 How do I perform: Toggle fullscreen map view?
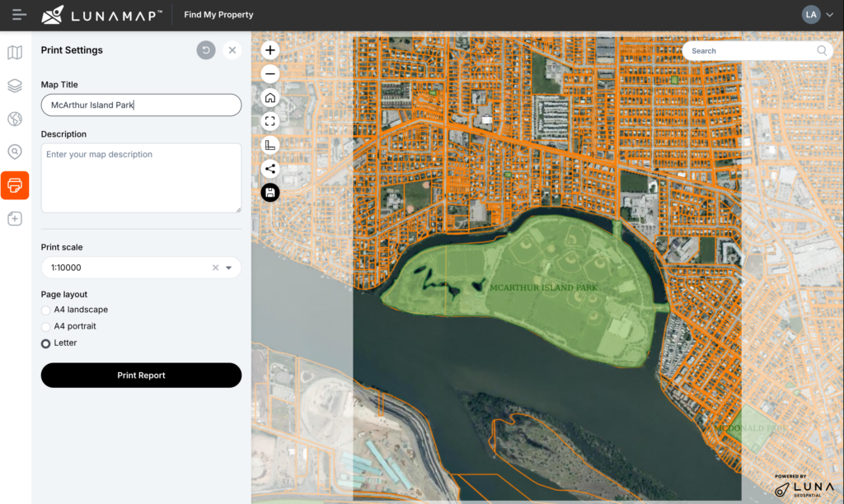coord(270,121)
